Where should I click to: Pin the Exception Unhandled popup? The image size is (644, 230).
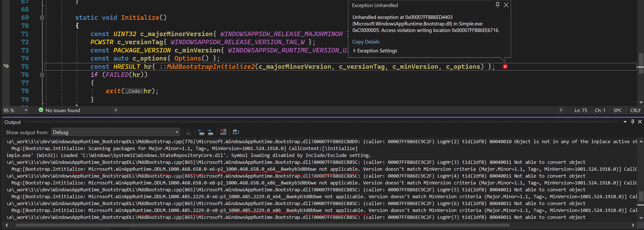[x=498, y=5]
